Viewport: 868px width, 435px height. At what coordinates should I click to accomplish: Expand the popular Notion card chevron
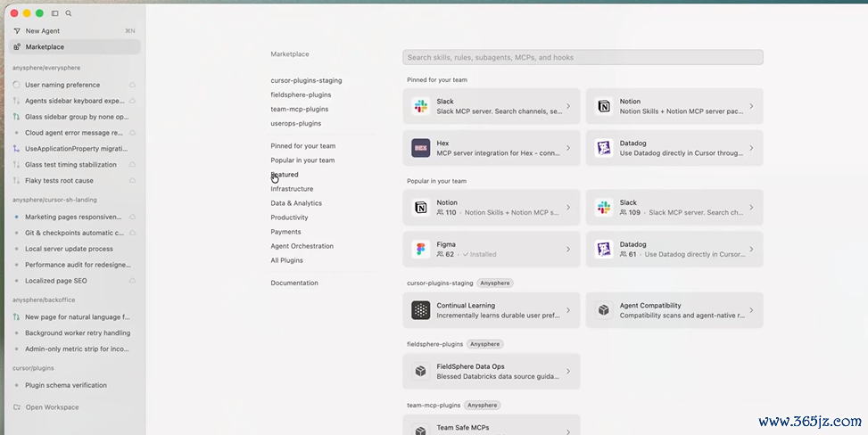coord(568,208)
